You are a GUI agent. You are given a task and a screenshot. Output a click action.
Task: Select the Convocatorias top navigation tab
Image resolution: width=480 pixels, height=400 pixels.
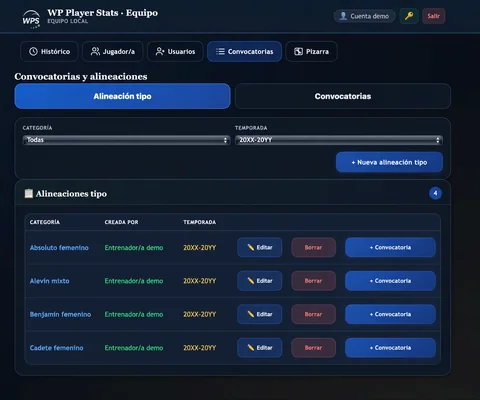(244, 51)
